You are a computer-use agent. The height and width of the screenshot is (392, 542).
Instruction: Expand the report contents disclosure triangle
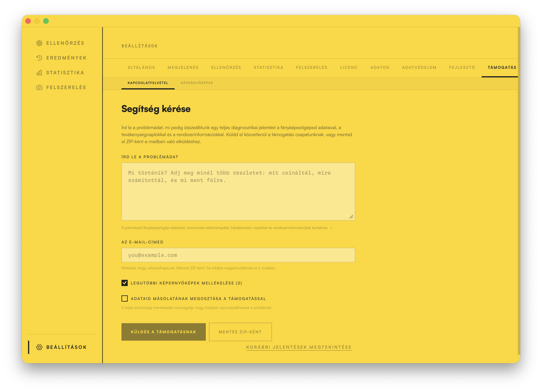coord(332,228)
